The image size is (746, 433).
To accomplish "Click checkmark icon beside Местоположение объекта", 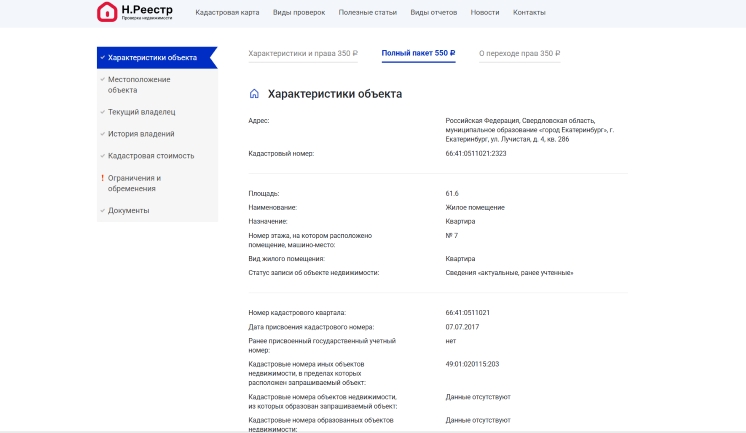I will 102,79.
